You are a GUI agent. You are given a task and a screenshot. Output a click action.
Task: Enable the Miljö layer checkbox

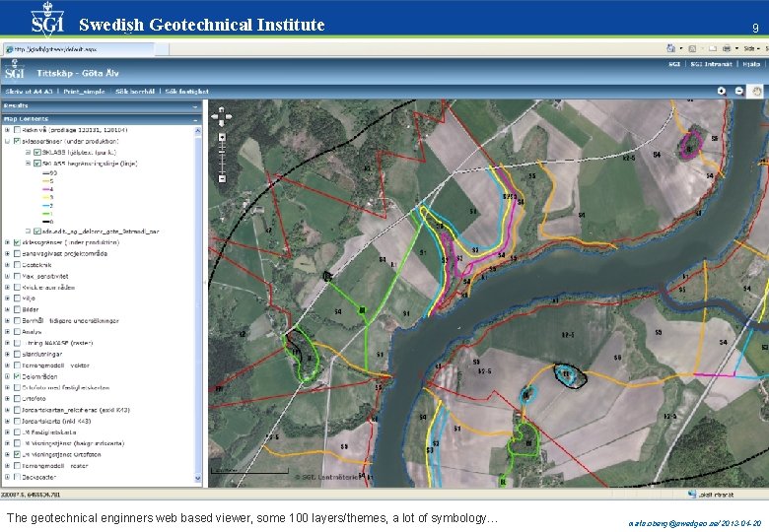[17, 299]
